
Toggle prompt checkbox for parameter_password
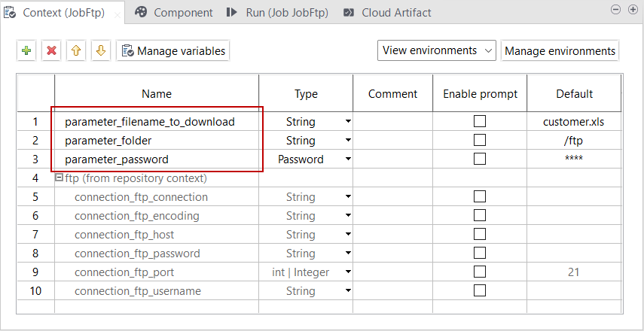[480, 159]
